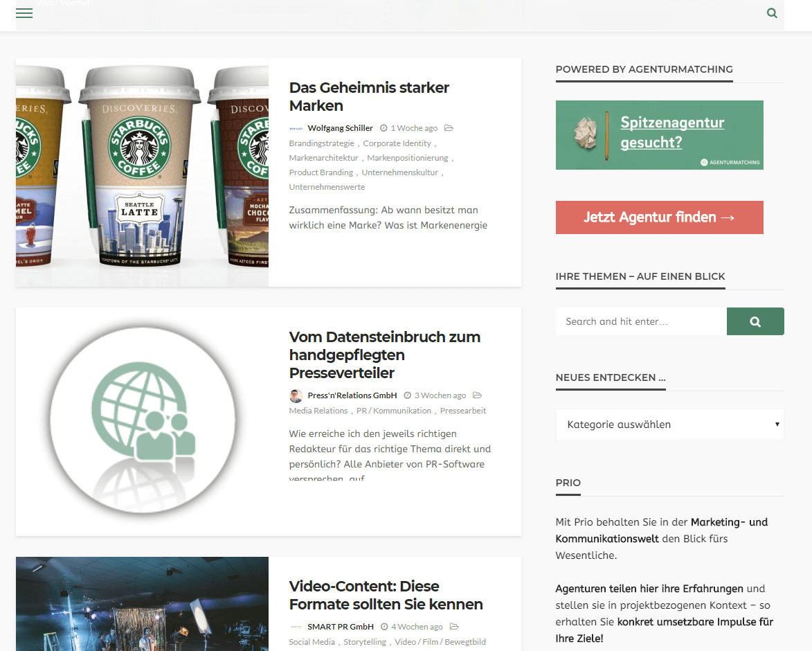
Task: Click Wolfgang Schiller author avatar
Action: tap(296, 128)
